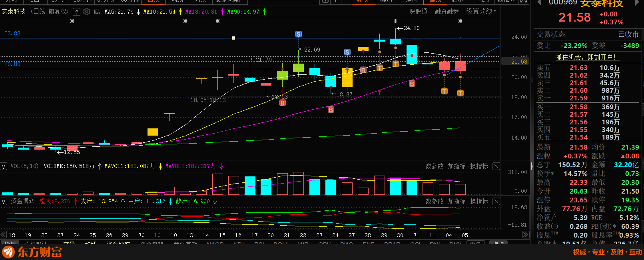
Task: Open help for the VOL indicator panel
Action: tap(4, 166)
